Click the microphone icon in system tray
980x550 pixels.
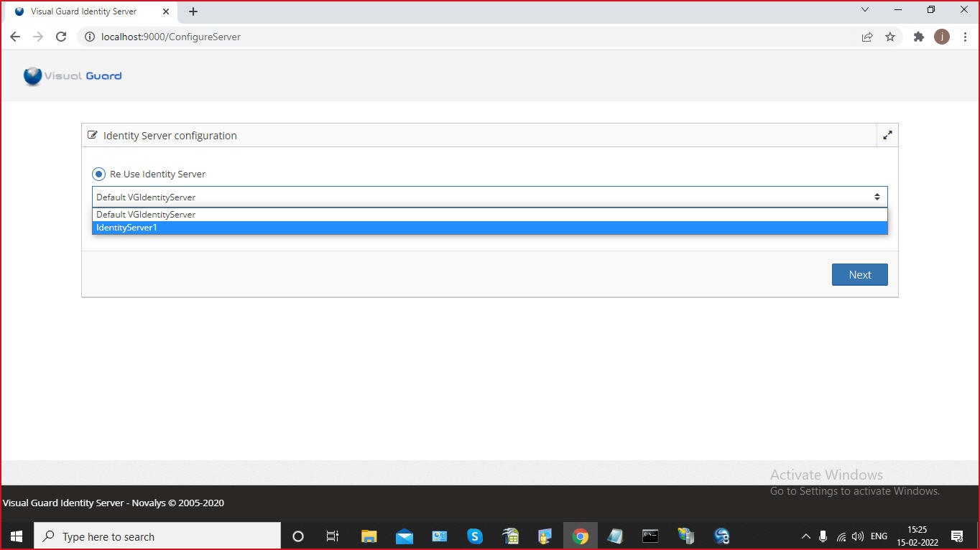[x=823, y=536]
